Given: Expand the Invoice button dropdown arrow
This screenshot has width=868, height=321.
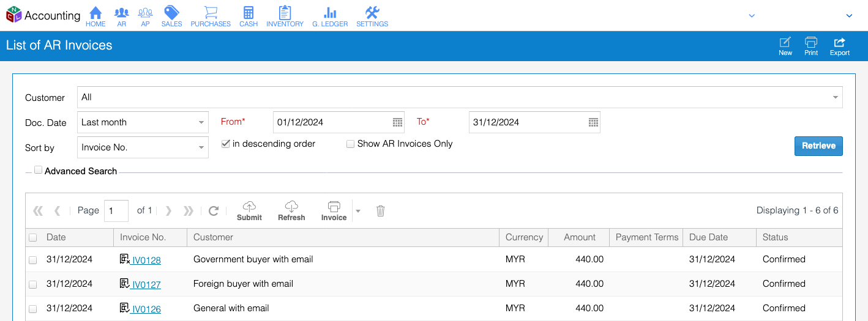Looking at the screenshot, I should click(358, 211).
